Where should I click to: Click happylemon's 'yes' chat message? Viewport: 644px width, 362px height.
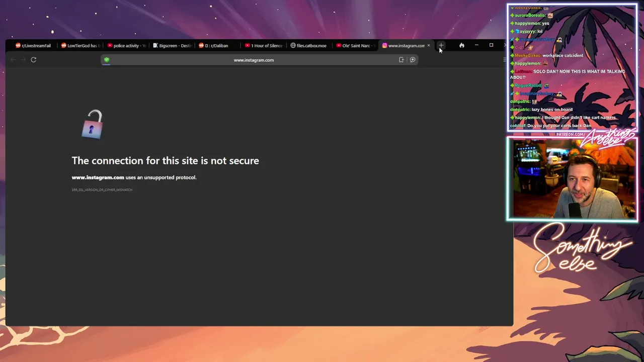[545, 23]
